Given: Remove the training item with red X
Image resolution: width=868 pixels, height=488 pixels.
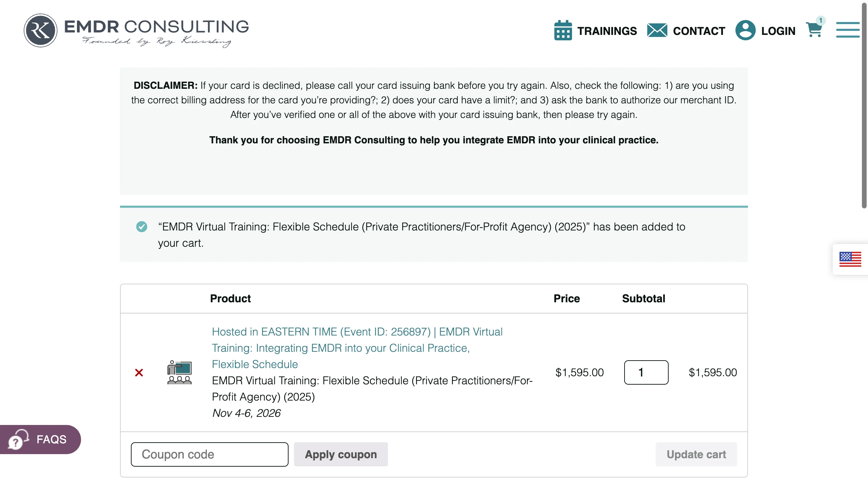Looking at the screenshot, I should (139, 372).
